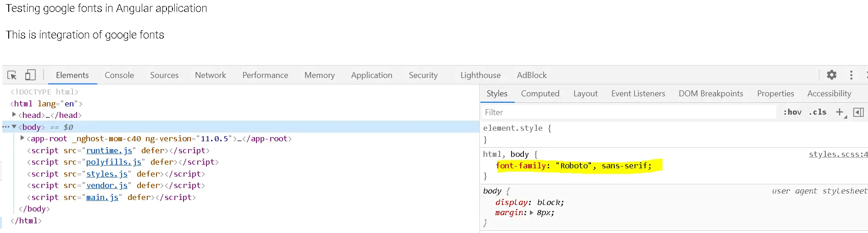Add a new style rule plus icon

pyautogui.click(x=840, y=112)
